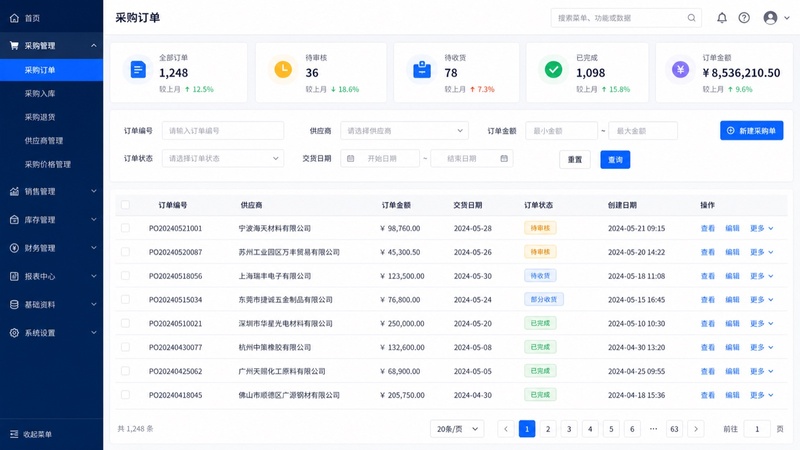Check the row for PO20240510021
The width and height of the screenshot is (800, 450).
tap(126, 323)
